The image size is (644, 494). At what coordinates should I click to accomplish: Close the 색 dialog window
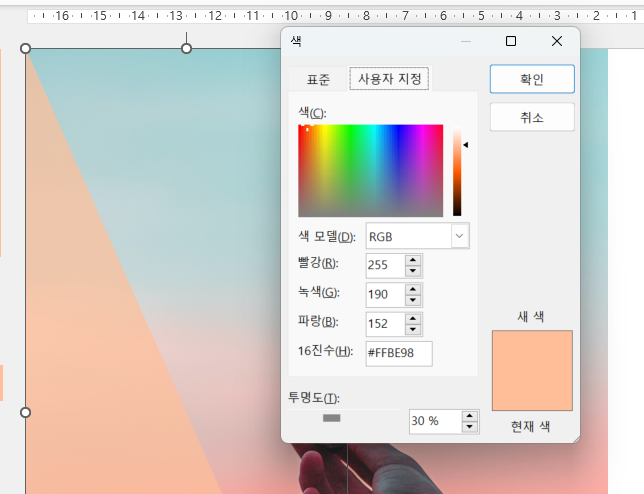point(557,41)
